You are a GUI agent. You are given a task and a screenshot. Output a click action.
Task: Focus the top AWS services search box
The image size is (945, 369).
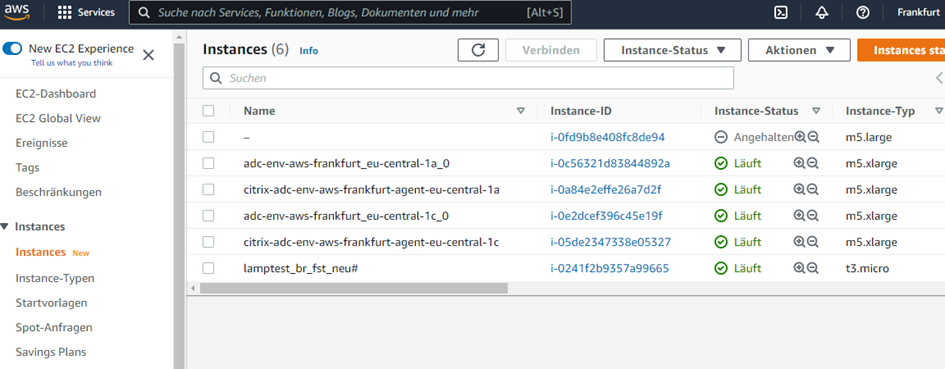point(350,13)
